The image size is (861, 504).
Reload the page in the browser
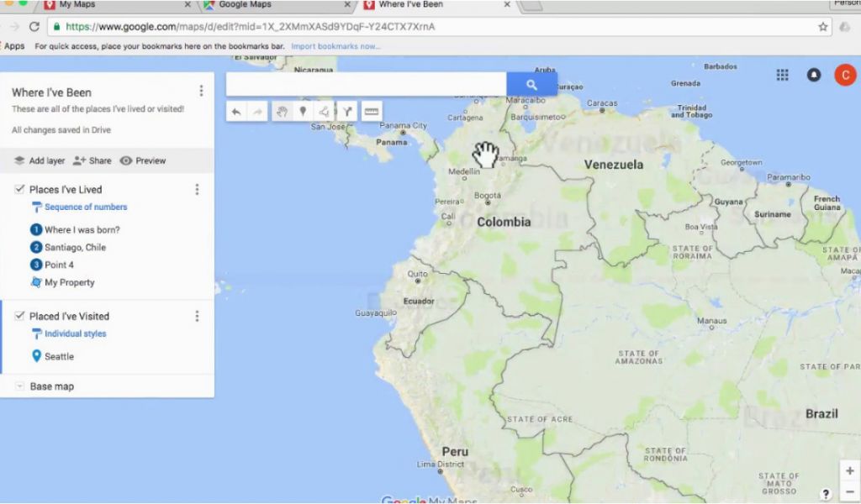[x=34, y=26]
